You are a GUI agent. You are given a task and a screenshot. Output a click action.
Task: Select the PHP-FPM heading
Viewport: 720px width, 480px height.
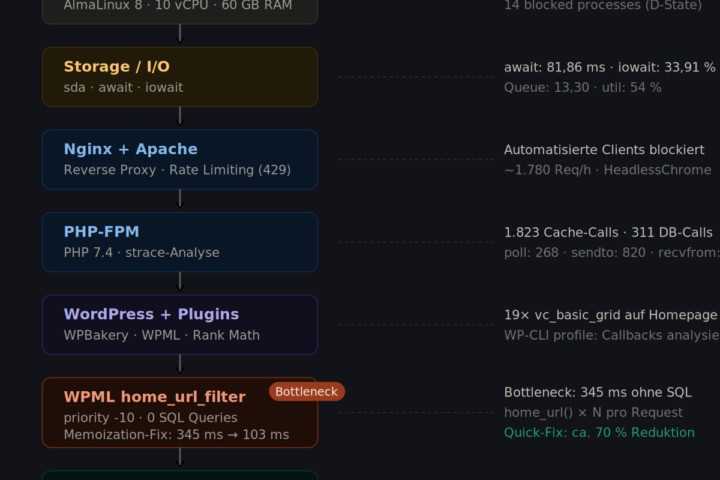click(x=101, y=232)
